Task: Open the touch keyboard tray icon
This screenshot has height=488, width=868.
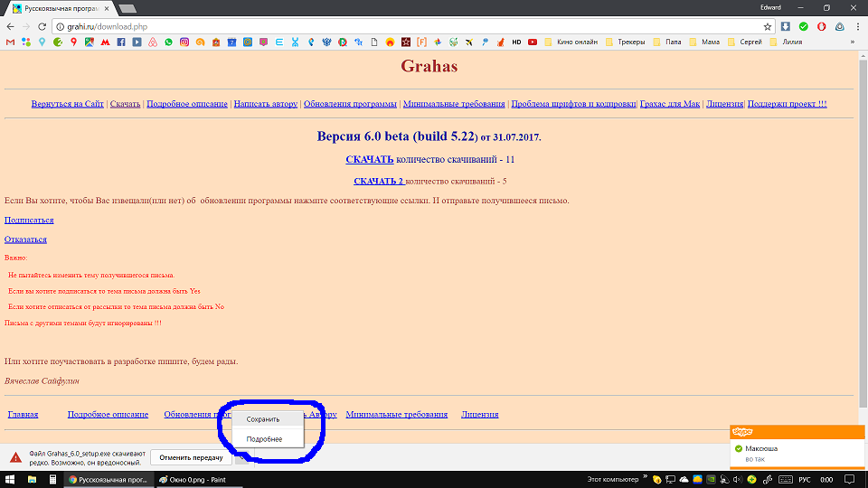Action: click(x=785, y=480)
